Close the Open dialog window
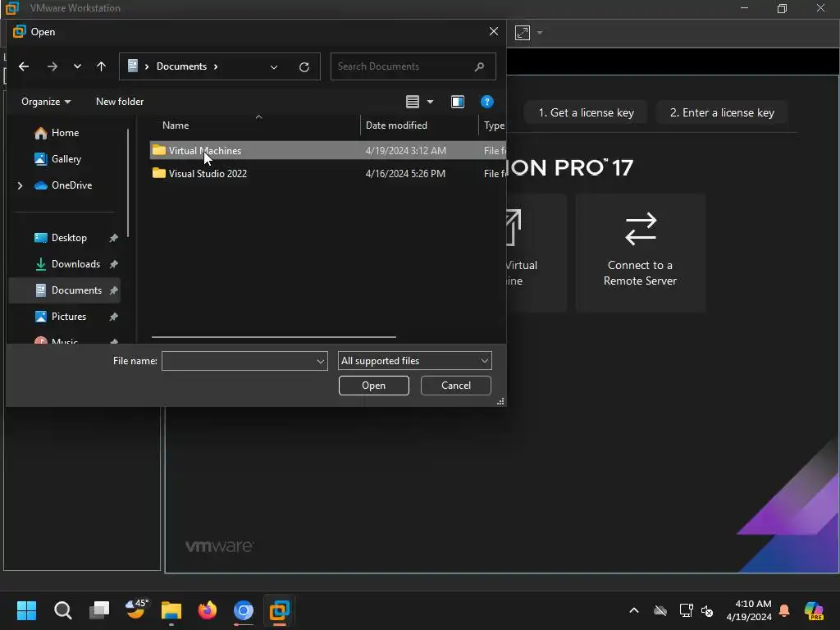The width and height of the screenshot is (840, 630). (x=493, y=32)
